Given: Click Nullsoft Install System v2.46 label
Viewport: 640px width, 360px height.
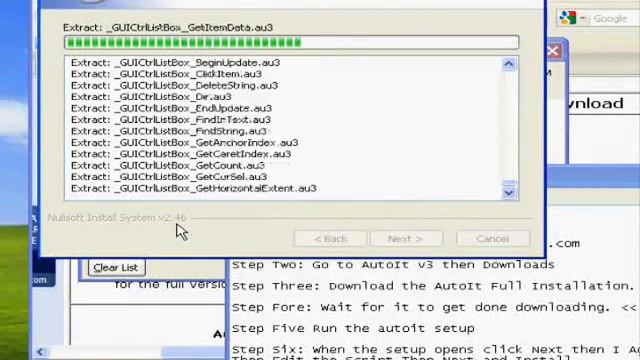Looking at the screenshot, I should coord(117,218).
